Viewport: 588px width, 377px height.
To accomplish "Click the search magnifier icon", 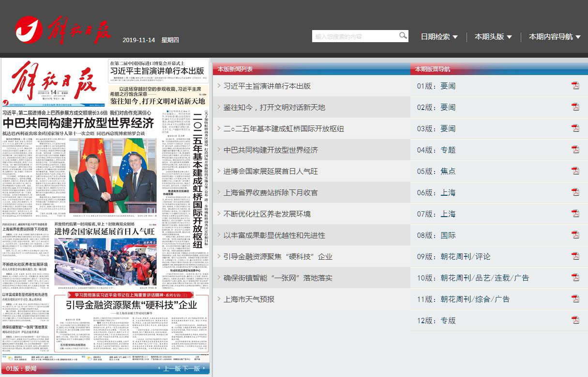I will coord(403,36).
